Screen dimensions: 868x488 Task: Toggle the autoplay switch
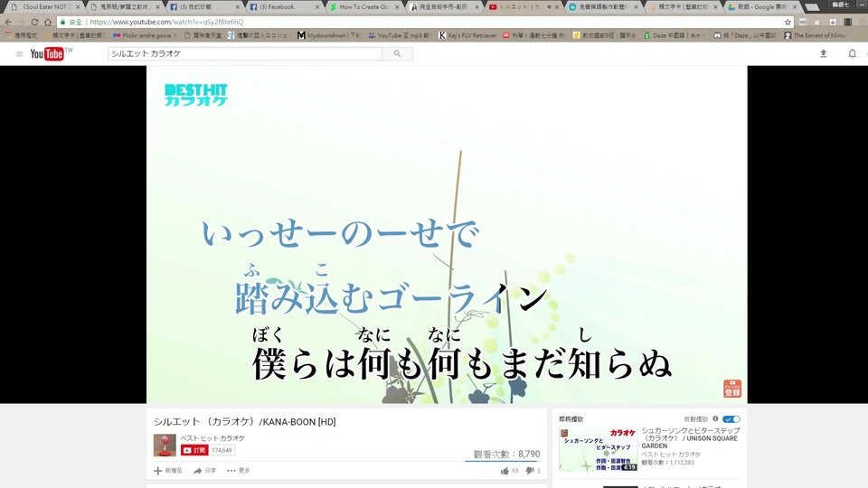point(731,418)
